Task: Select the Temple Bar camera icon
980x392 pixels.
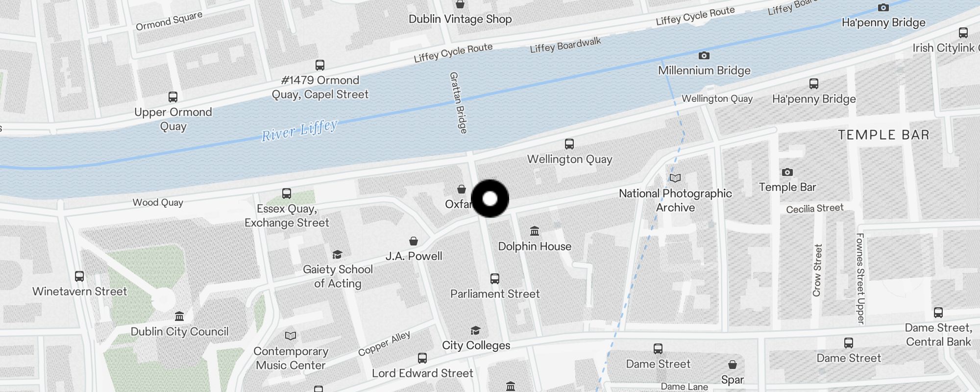Action: click(787, 172)
